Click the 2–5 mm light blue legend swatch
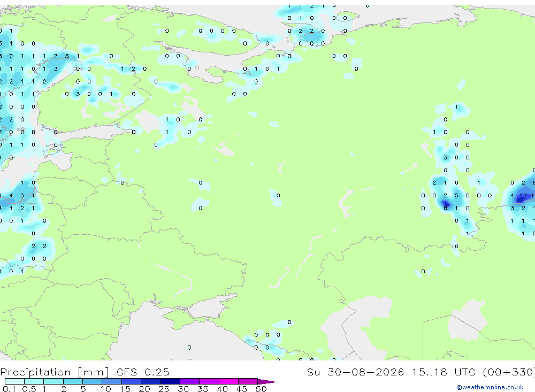This screenshot has height=392, width=535. [73, 381]
